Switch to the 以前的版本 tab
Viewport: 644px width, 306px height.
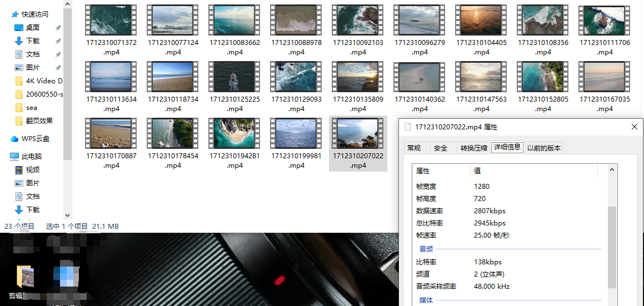(x=544, y=148)
